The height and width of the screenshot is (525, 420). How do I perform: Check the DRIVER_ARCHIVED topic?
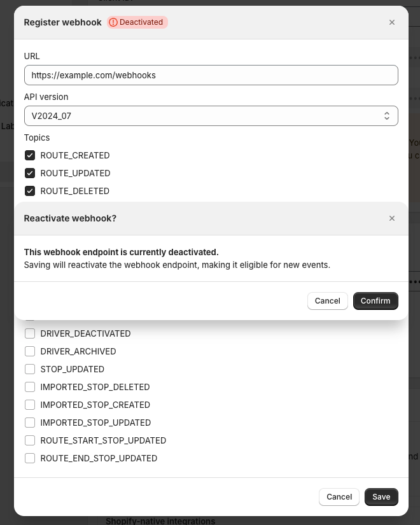coord(30,351)
